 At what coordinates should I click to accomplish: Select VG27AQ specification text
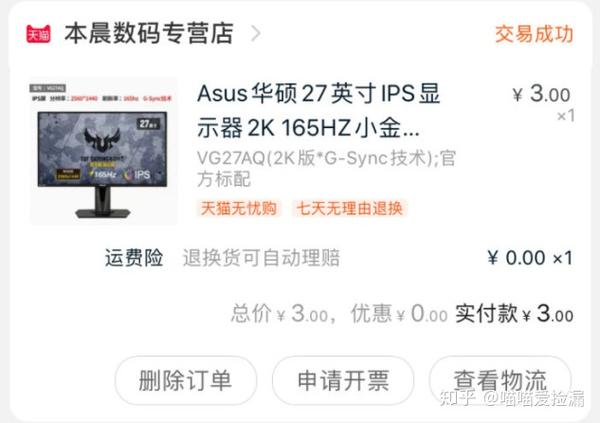pyautogui.click(x=326, y=168)
